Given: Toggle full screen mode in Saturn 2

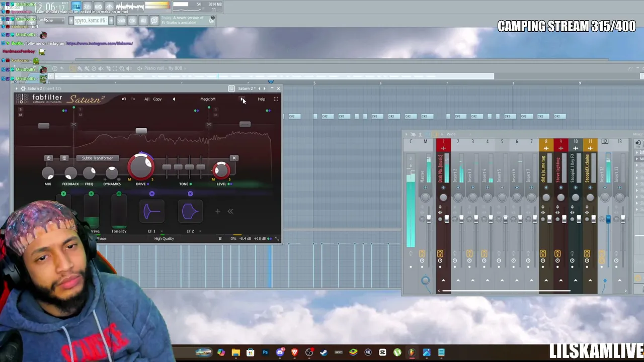Looking at the screenshot, I should [276, 99].
